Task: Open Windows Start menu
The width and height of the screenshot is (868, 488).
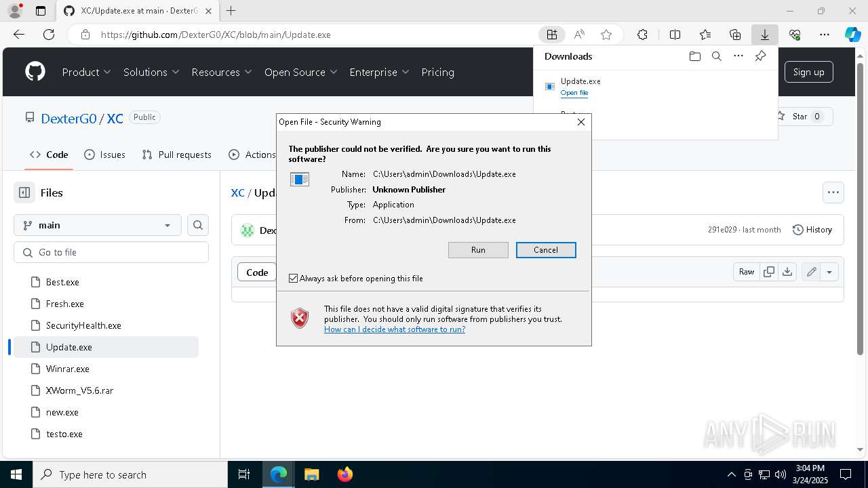Action: click(x=16, y=474)
